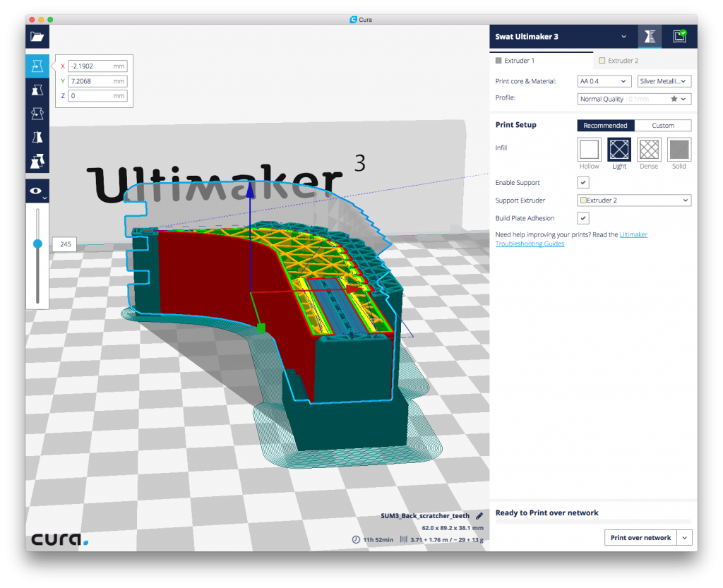This screenshot has height=588, width=723.
Task: Toggle the Enable Support checkbox
Action: click(x=583, y=183)
